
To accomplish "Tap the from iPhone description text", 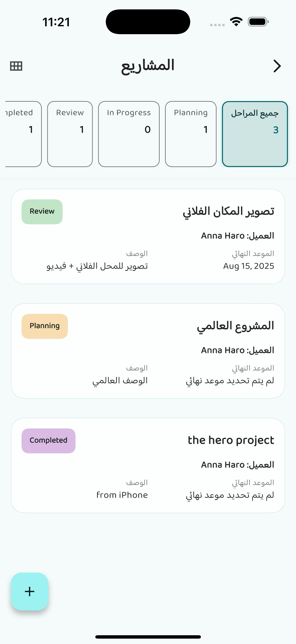I will (x=122, y=495).
